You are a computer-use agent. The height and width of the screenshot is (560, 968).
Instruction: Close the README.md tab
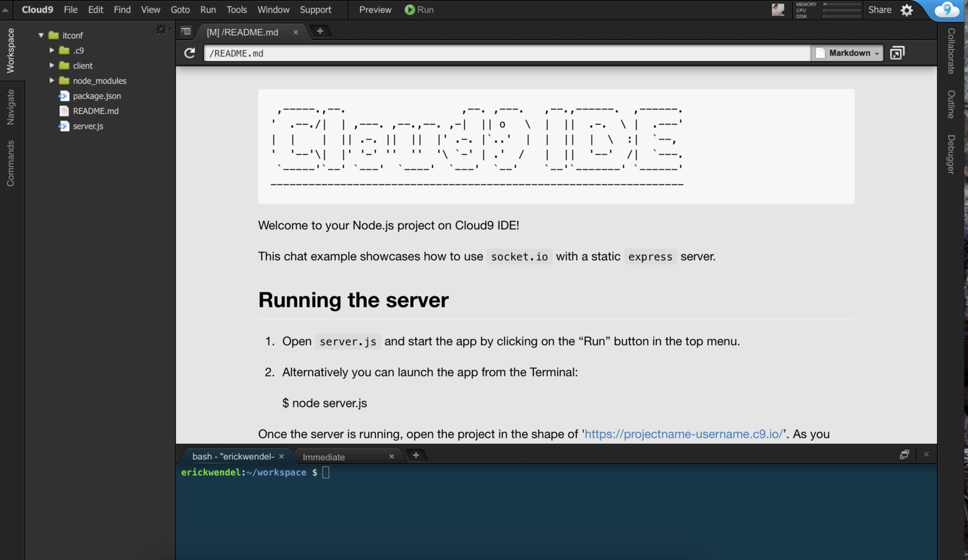(296, 32)
